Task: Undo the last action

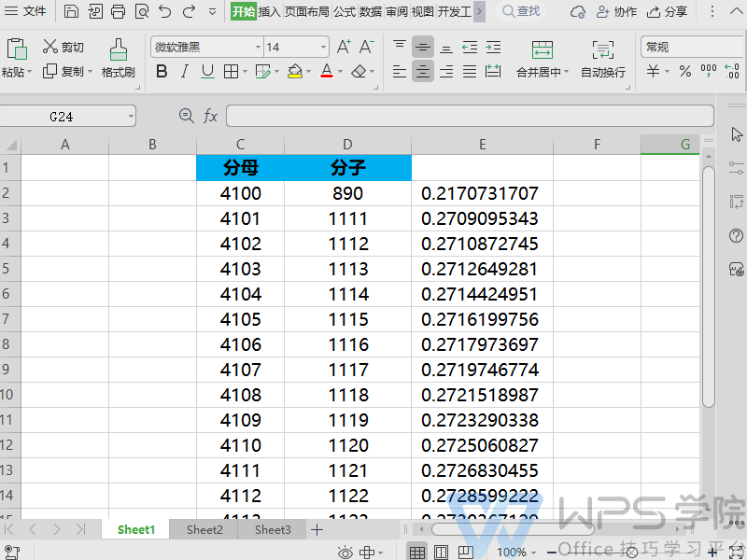Action: coord(165,11)
